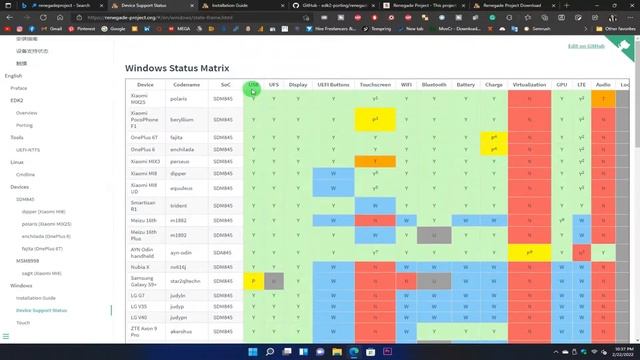This screenshot has width=640, height=360.
Task: Open the Edit on GitHub link
Action: (x=586, y=46)
